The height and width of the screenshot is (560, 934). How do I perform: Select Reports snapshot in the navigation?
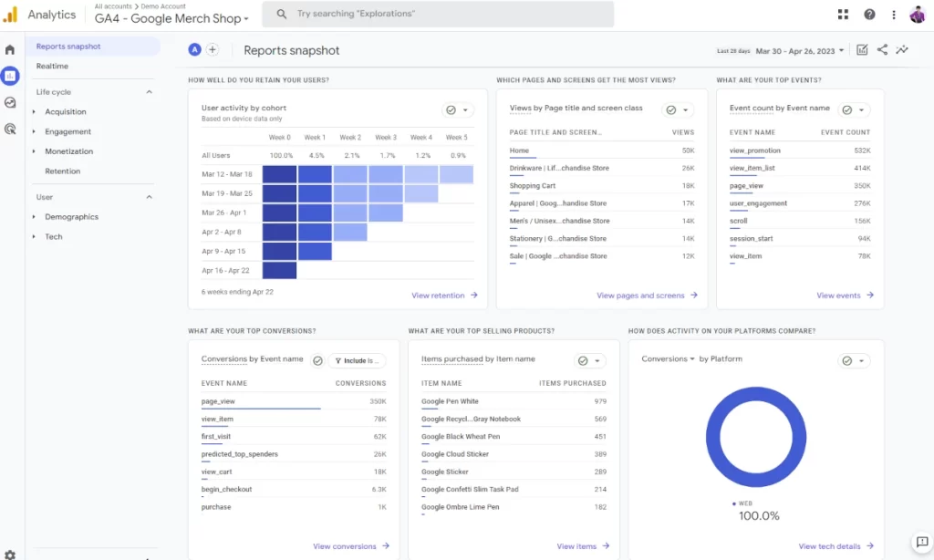click(92, 47)
